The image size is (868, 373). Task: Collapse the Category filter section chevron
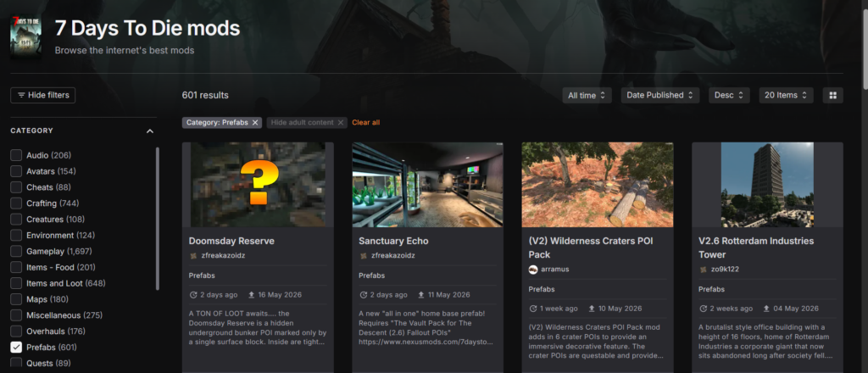click(x=149, y=131)
